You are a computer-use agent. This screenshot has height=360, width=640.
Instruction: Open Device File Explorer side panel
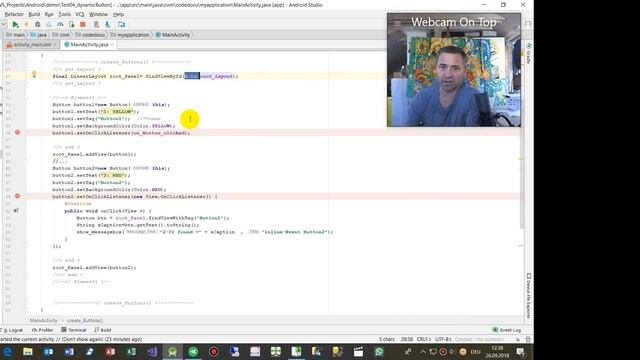click(529, 296)
